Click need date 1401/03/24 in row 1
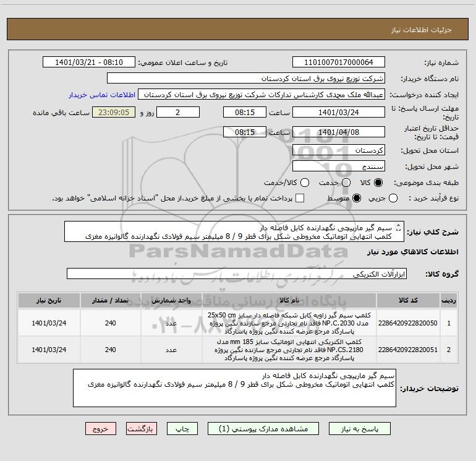 (49, 323)
